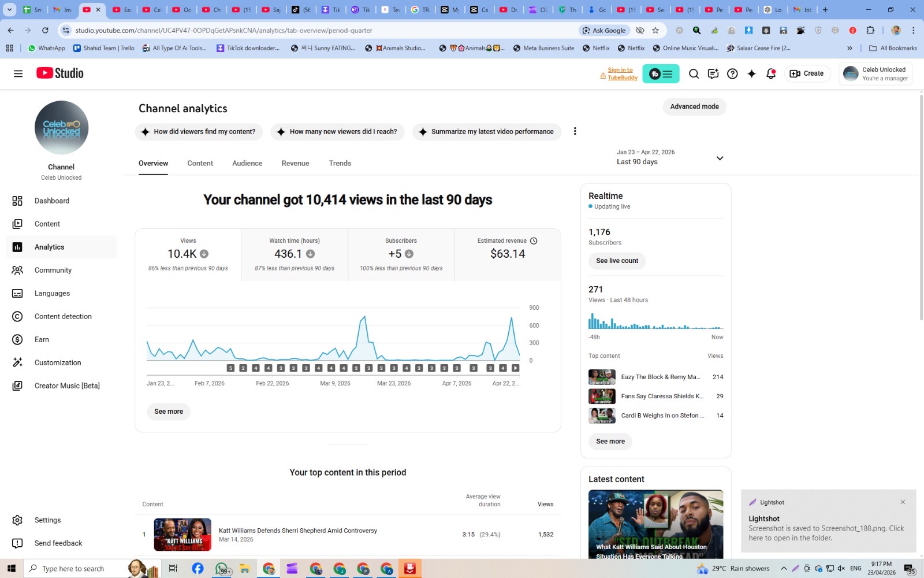Click 'How many new viewers did I reach?'
924x578 pixels.
[337, 132]
